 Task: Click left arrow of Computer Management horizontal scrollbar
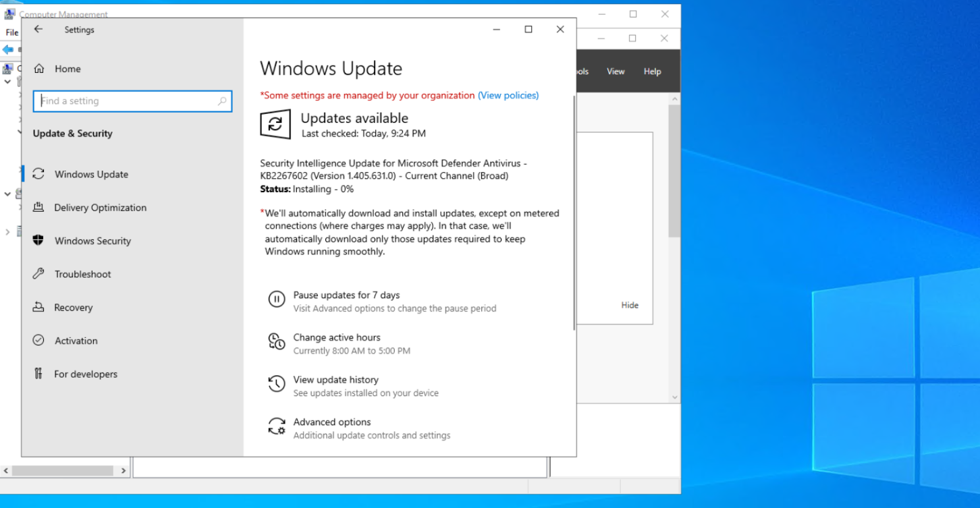click(5, 471)
